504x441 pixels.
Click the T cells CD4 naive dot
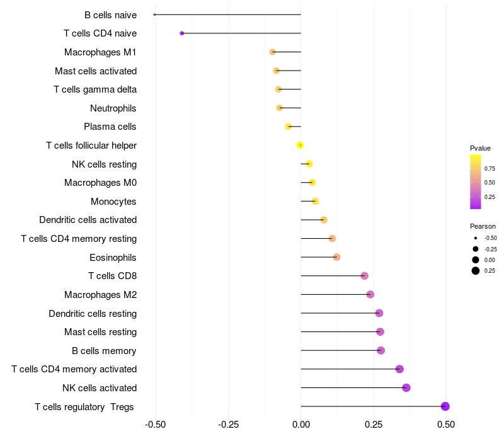pos(182,33)
